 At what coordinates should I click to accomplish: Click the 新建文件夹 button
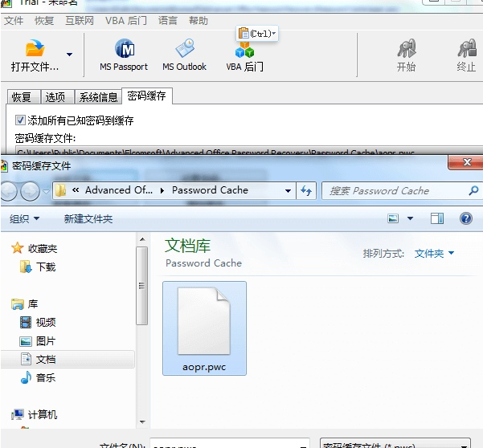[x=88, y=218]
